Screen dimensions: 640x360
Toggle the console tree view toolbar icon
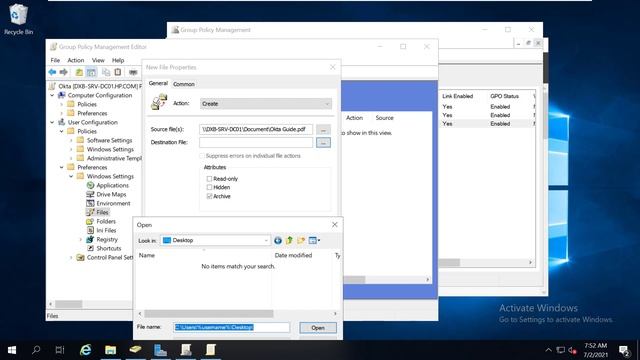(91, 72)
